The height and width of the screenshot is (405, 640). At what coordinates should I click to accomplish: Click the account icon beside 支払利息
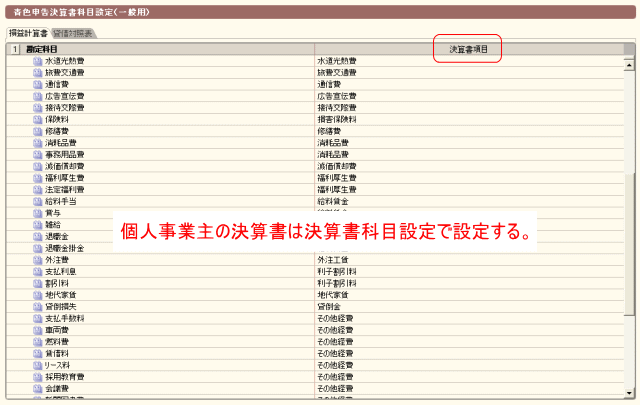38,272
